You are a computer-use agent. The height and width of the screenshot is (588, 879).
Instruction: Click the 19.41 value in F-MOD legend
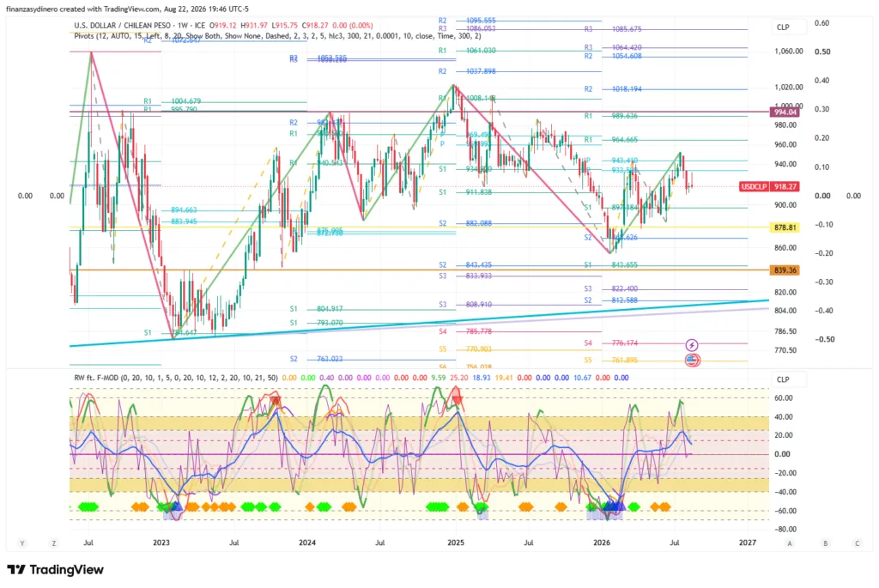tap(504, 378)
